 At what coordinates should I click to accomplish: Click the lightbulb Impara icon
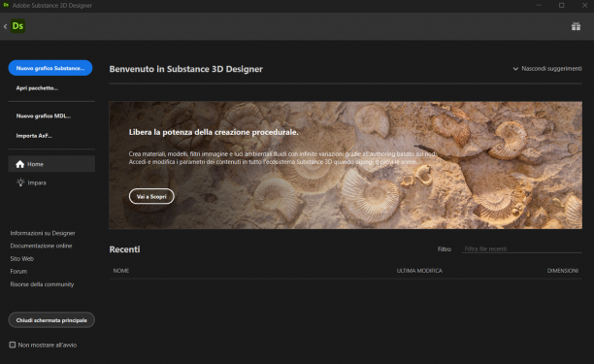(20, 182)
